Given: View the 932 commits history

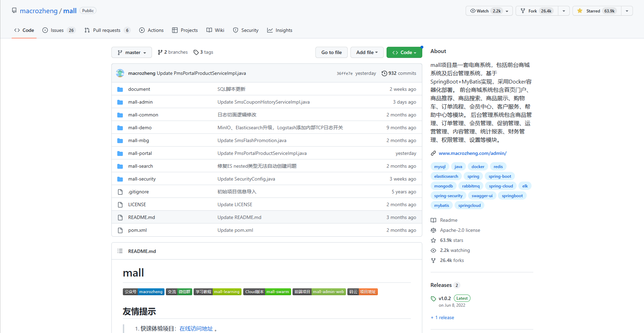Looking at the screenshot, I should point(399,73).
